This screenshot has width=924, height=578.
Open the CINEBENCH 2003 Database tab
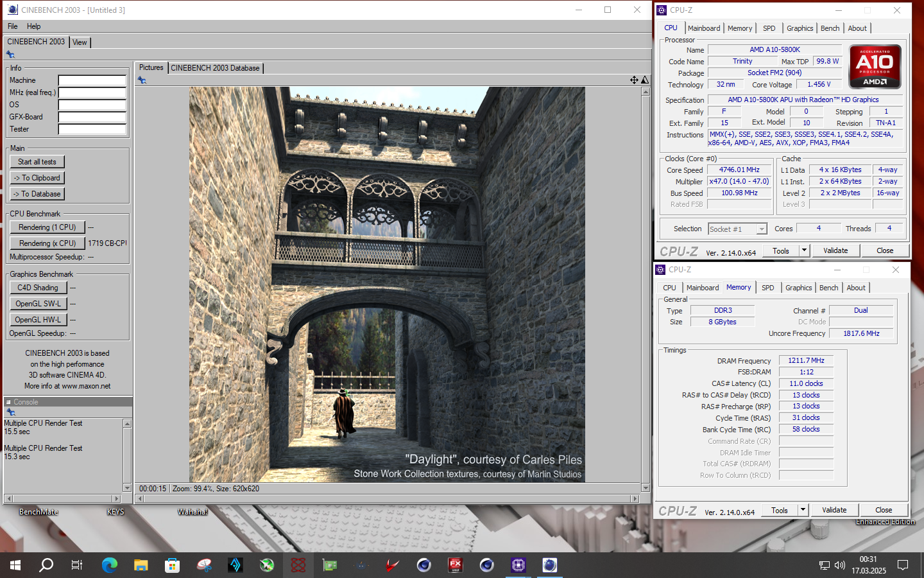click(215, 68)
